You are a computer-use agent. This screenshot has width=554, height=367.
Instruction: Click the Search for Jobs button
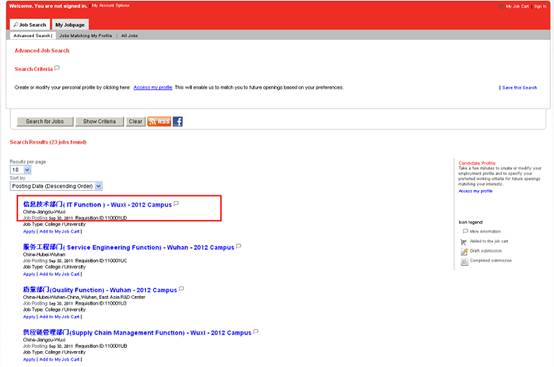[x=45, y=122]
